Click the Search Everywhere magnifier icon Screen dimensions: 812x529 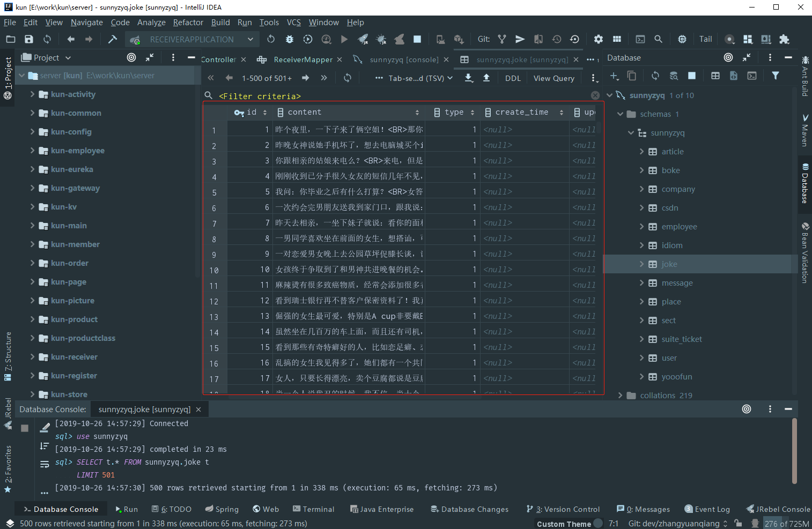click(658, 39)
